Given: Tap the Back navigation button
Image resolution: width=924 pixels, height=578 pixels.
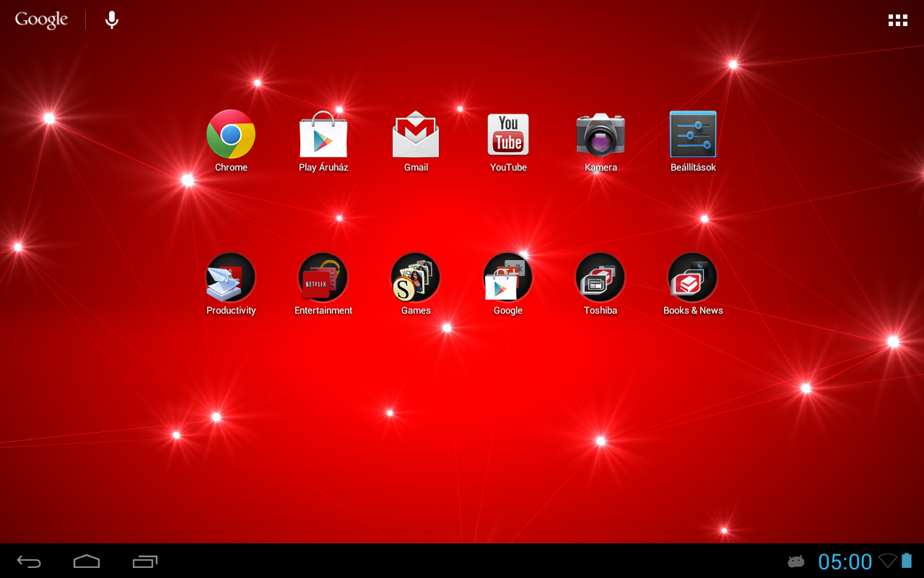Looking at the screenshot, I should pos(29,561).
